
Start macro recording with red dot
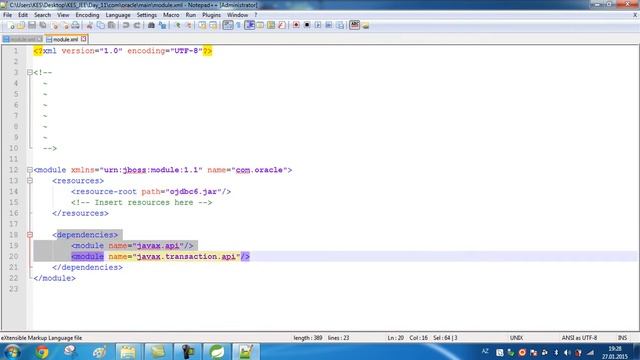[x=296, y=25]
